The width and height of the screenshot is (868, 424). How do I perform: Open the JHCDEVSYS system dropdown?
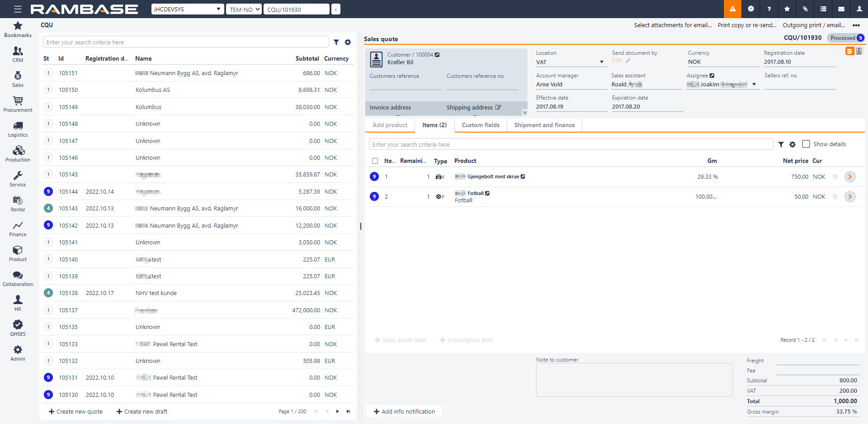pyautogui.click(x=187, y=9)
